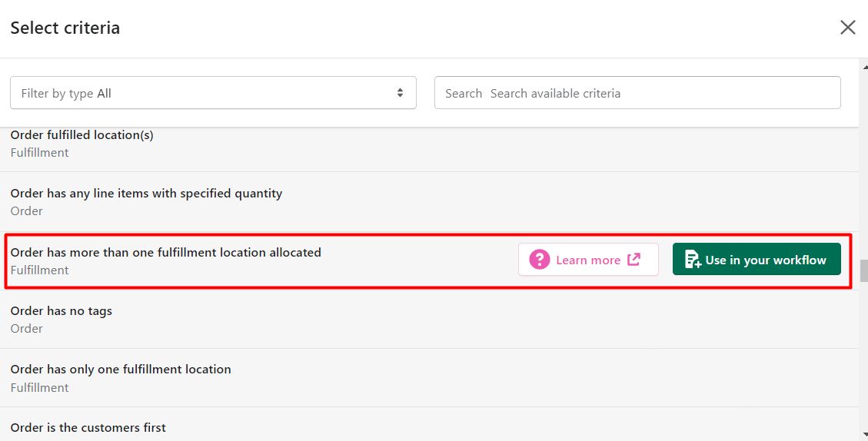This screenshot has width=868, height=441.
Task: Click the Search label inside the search box
Action: tap(464, 94)
